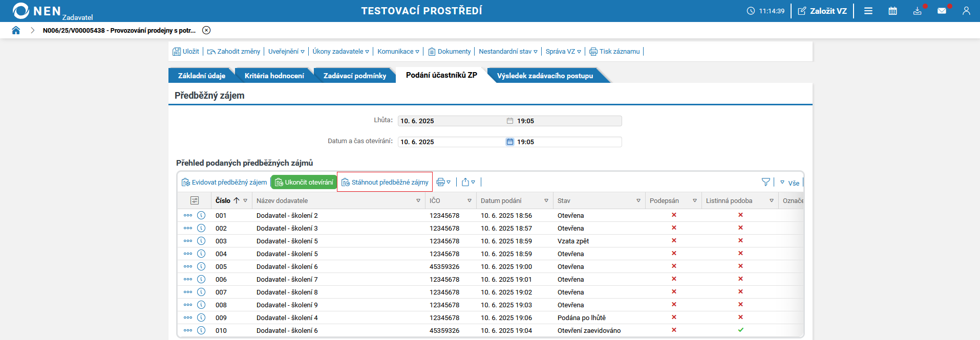The image size is (980, 340).
Task: Open the Nestandardní stav dropdown
Action: click(x=508, y=51)
